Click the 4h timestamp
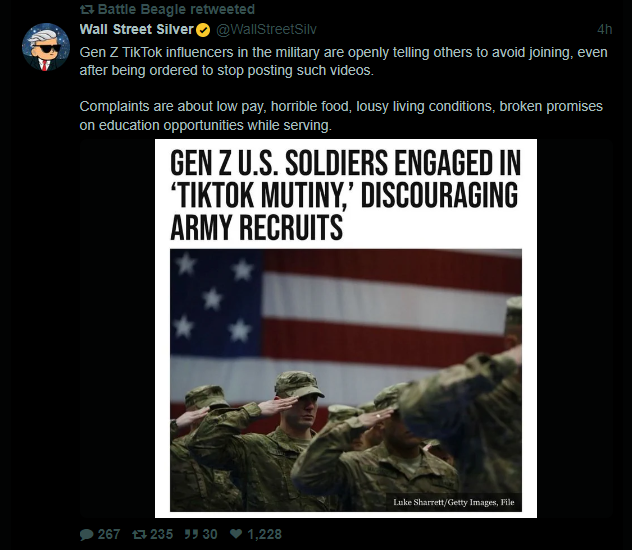Image resolution: width=632 pixels, height=550 pixels. pyautogui.click(x=604, y=28)
